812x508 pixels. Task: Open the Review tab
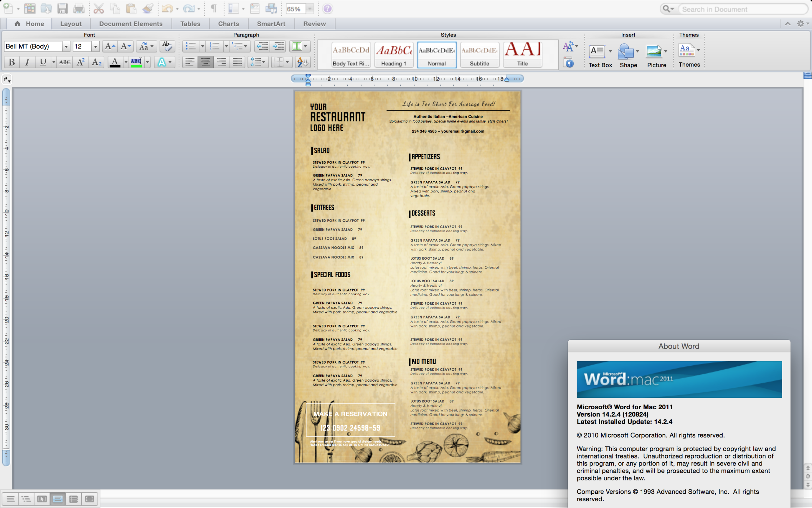tap(314, 23)
